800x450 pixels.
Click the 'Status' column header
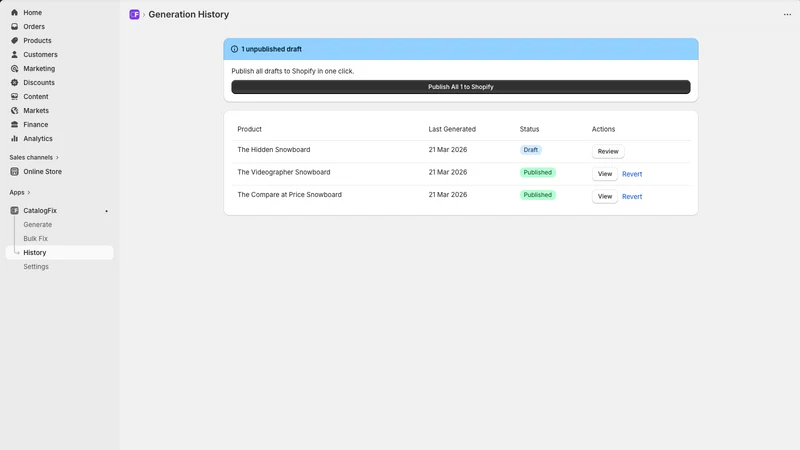529,129
